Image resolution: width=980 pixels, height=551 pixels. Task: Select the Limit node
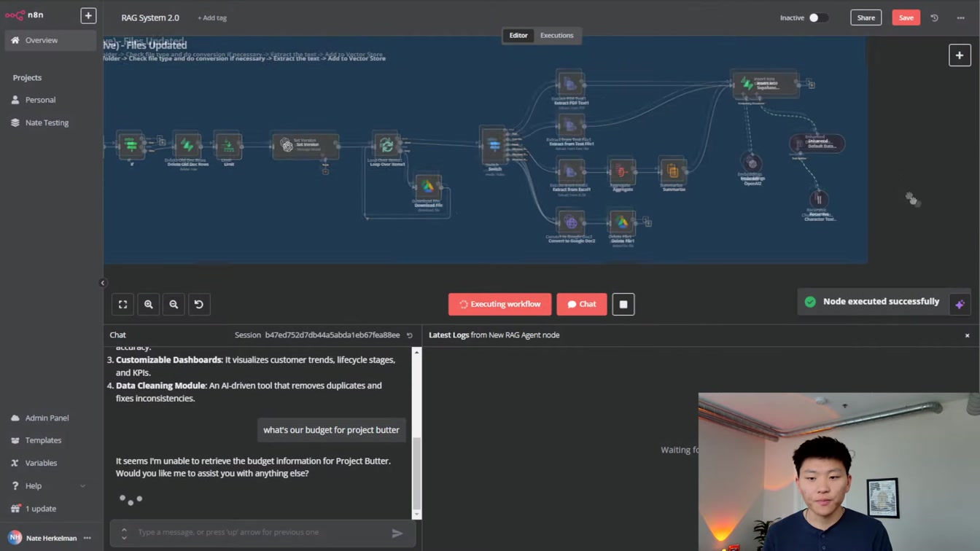(228, 145)
